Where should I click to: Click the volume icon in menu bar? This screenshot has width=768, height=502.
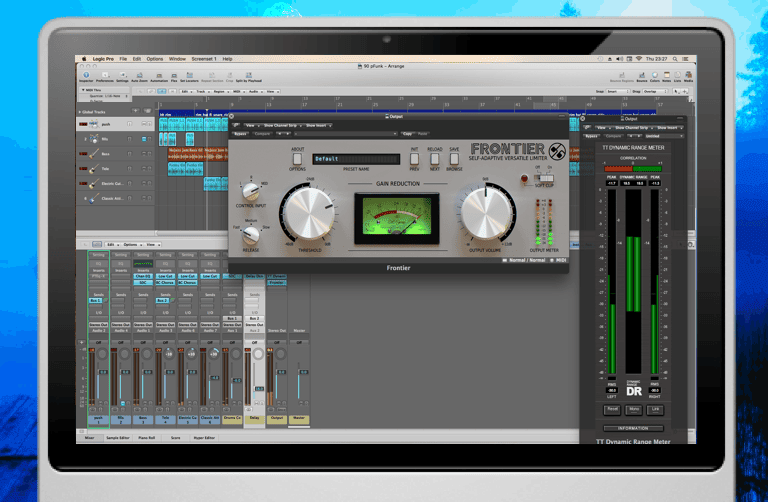point(620,59)
